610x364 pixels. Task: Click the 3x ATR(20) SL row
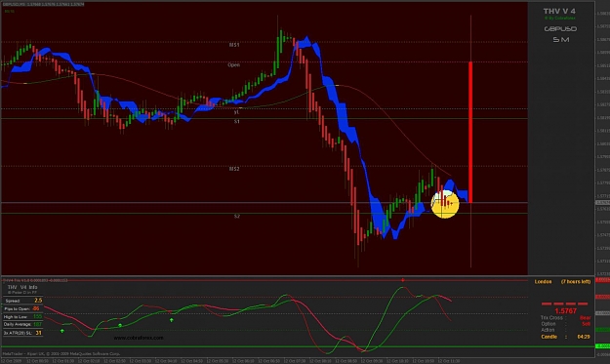(x=23, y=333)
